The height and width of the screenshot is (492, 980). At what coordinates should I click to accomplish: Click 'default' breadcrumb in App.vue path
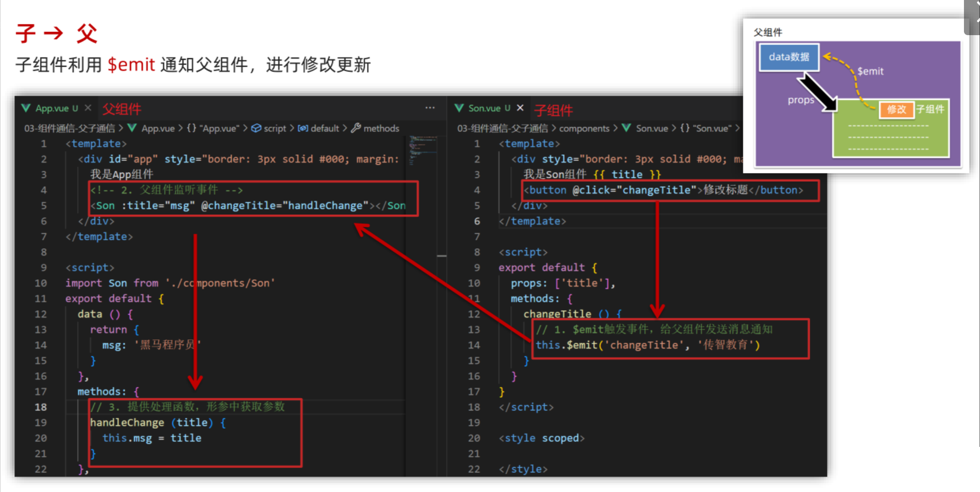(319, 128)
